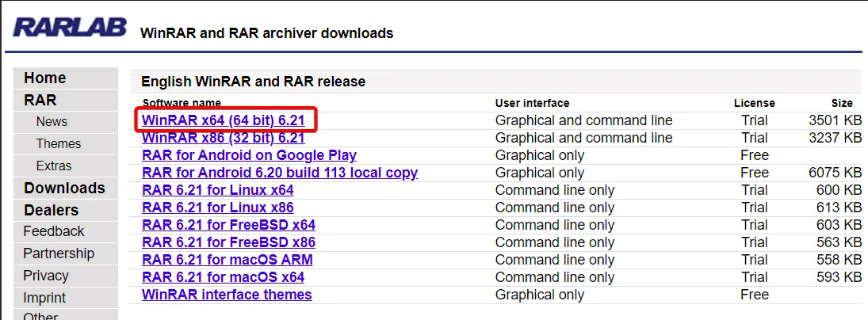The width and height of the screenshot is (868, 320).
Task: Click the 'Size' column header
Action: tap(841, 103)
